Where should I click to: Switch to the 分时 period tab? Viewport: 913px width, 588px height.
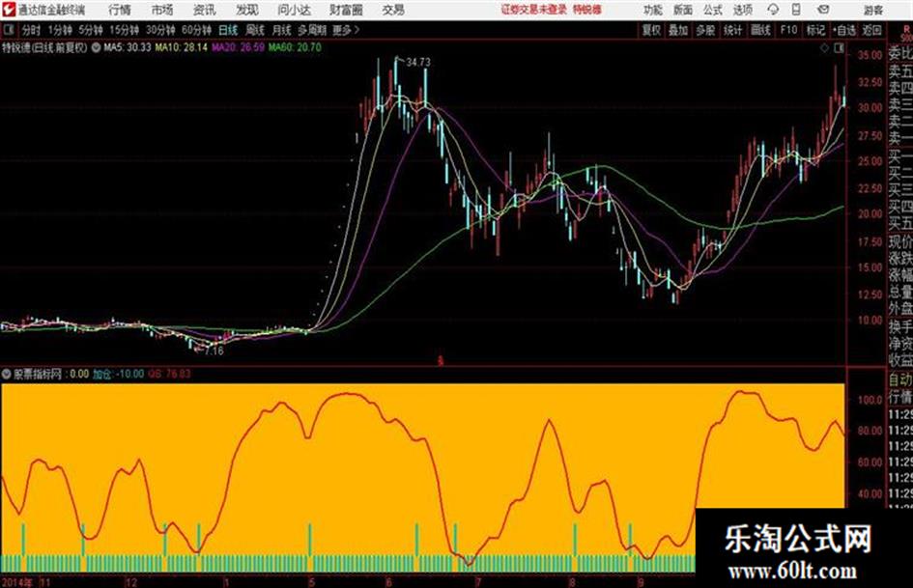pos(32,30)
